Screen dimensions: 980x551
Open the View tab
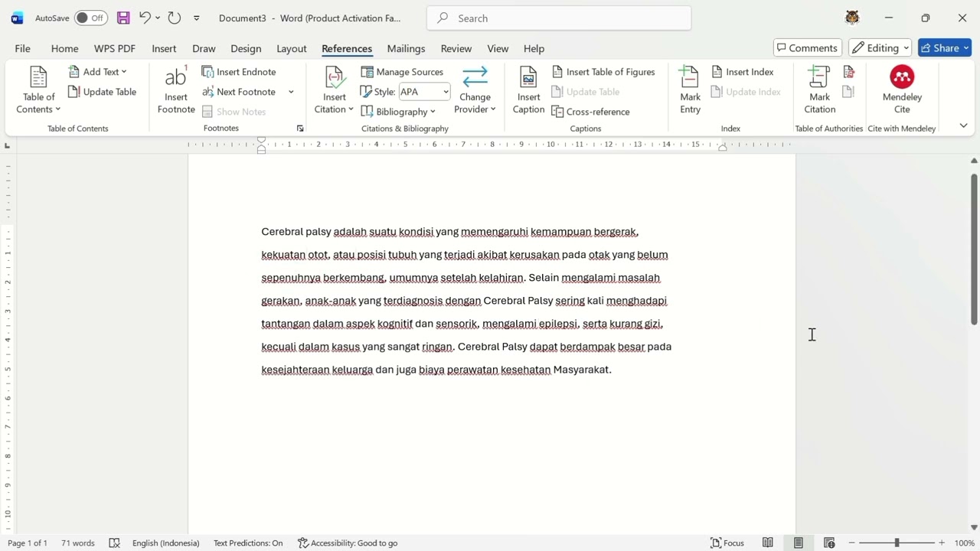click(x=498, y=48)
